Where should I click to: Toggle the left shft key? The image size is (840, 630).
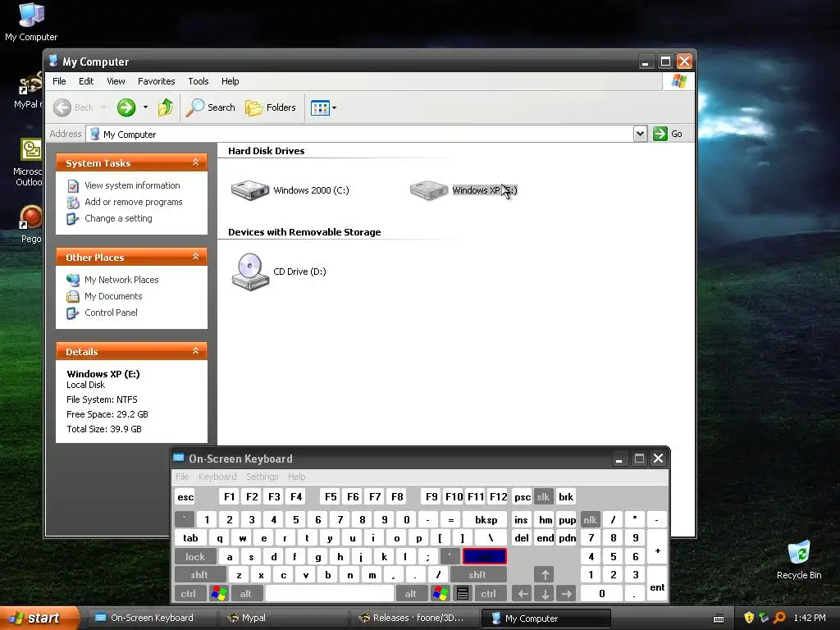199,575
